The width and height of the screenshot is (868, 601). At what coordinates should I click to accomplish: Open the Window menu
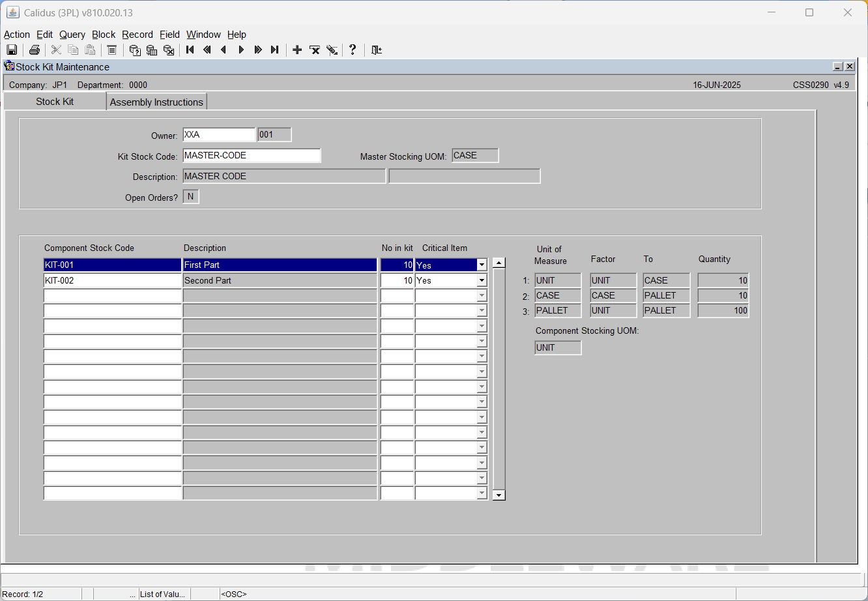tap(203, 35)
